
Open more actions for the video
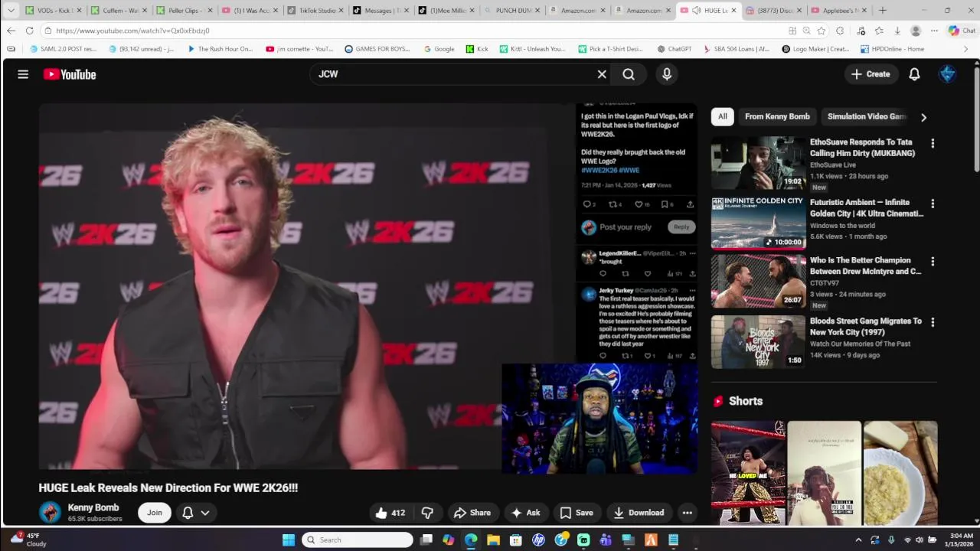[688, 513]
